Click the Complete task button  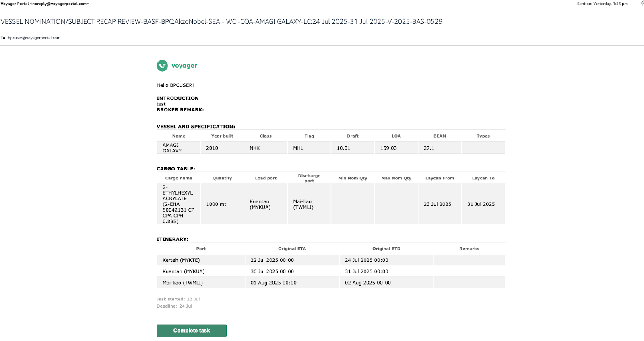(x=192, y=331)
